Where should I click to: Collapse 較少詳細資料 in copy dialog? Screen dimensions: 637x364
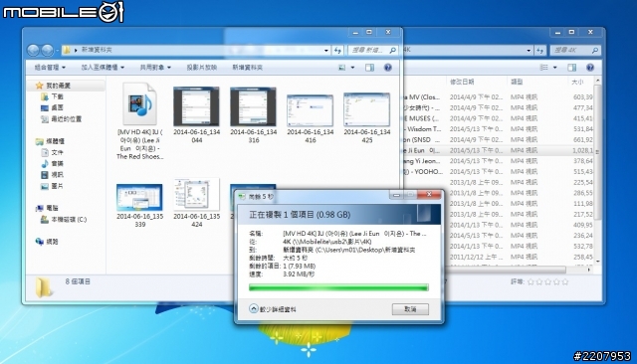(273, 309)
